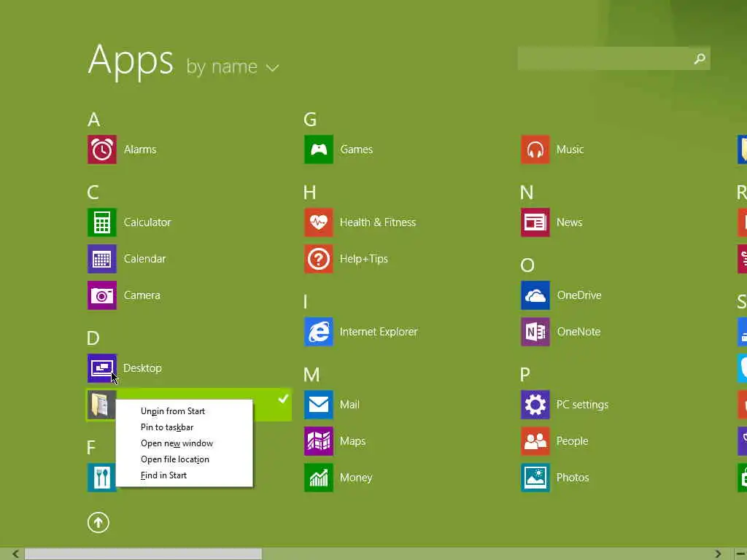Launch the Calculator app tile
The width and height of the screenshot is (747, 560).
click(102, 222)
